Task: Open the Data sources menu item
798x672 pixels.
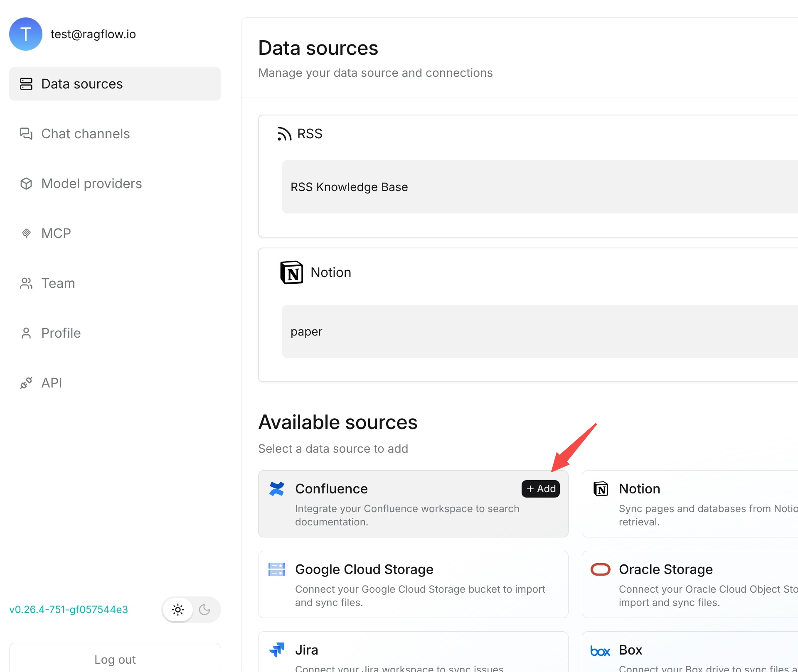Action: (x=115, y=84)
